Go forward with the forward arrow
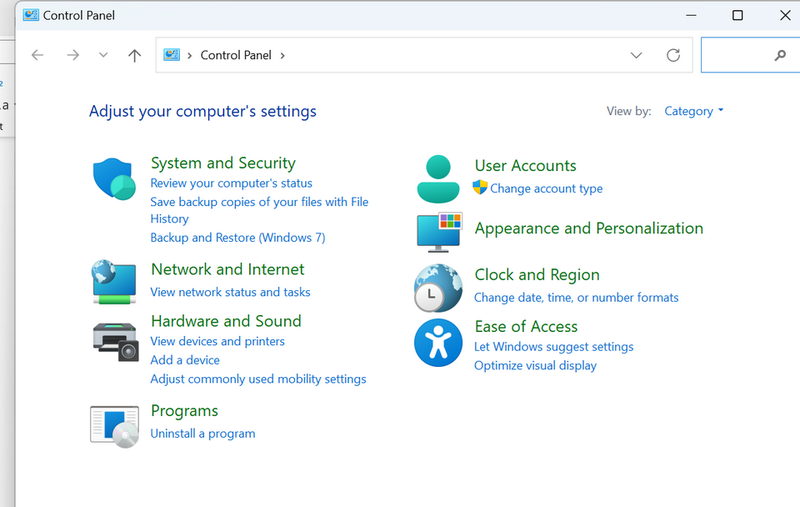 [x=73, y=55]
